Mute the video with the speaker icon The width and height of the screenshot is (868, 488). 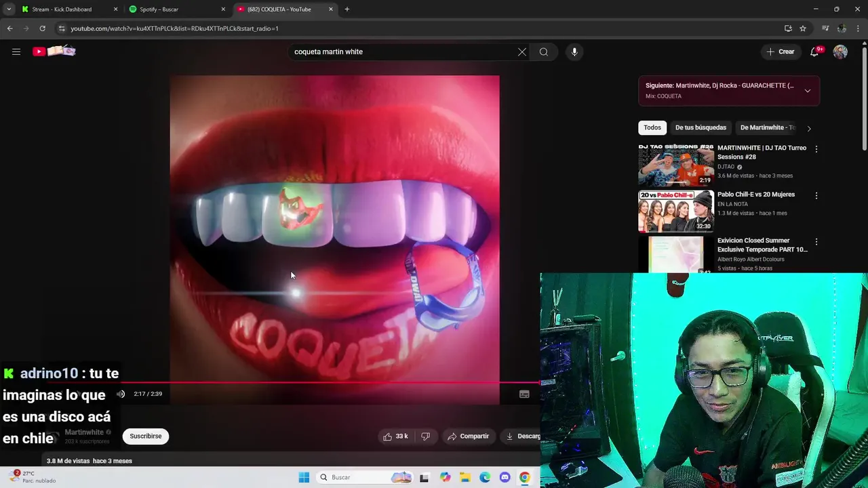(121, 394)
